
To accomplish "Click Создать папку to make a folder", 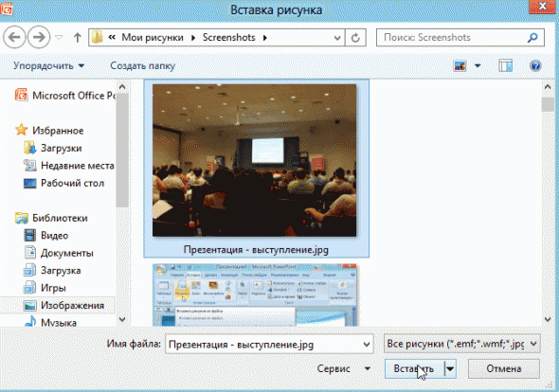I will (143, 66).
